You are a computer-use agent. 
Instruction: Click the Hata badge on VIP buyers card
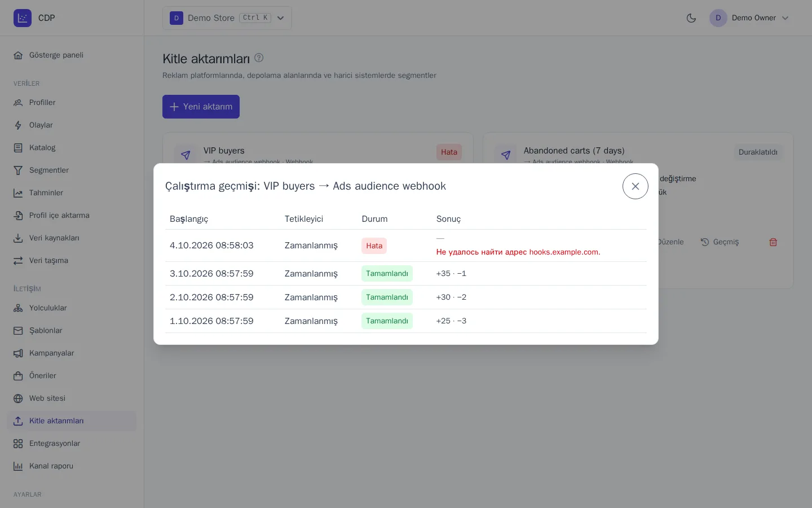[x=449, y=152]
